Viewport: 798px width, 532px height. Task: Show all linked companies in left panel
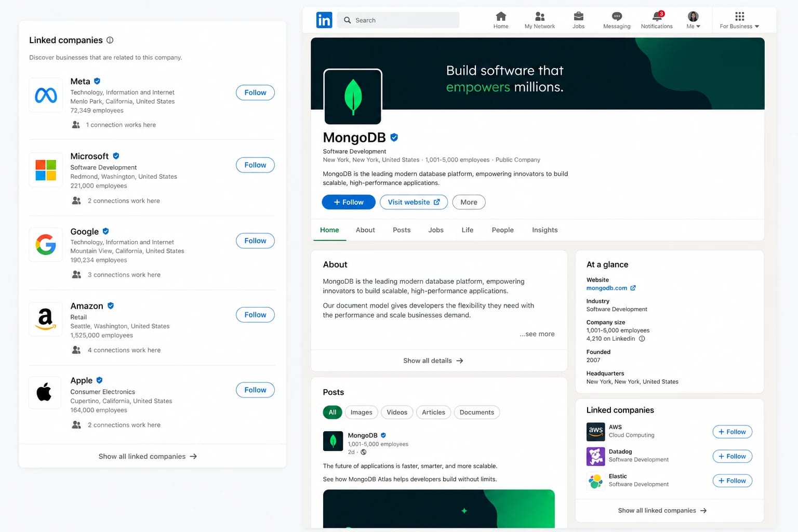tap(148, 456)
